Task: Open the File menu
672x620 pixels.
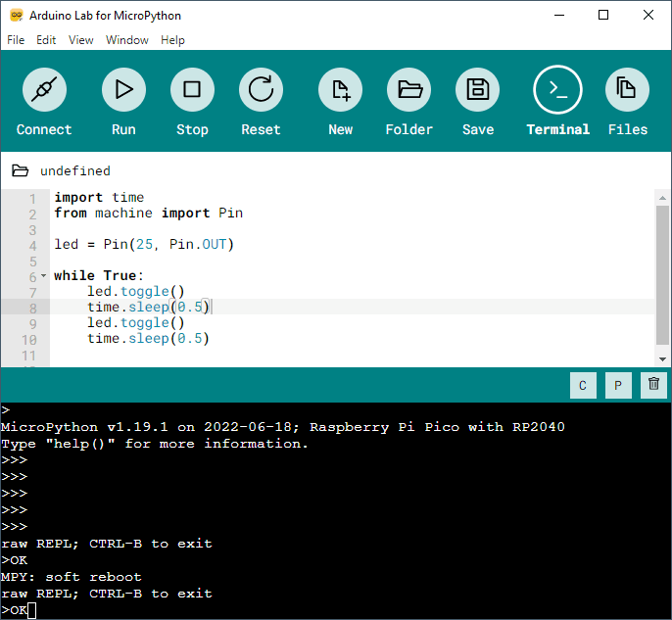Action: pos(16,40)
